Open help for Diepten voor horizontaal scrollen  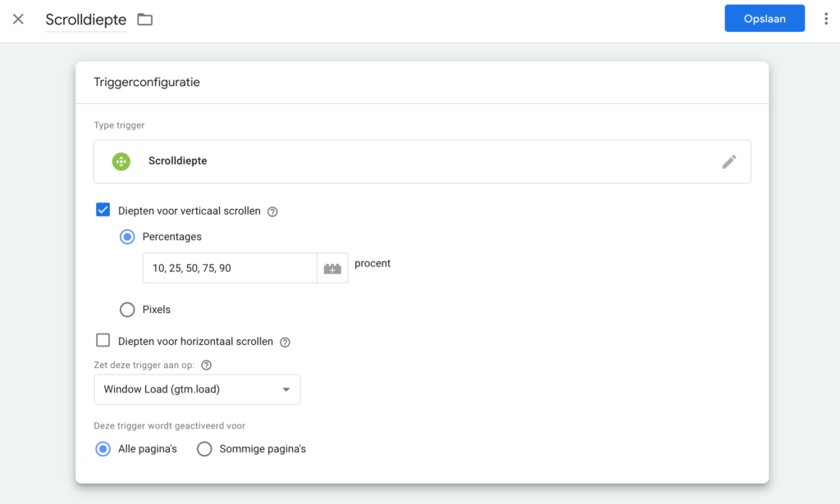pyautogui.click(x=285, y=342)
